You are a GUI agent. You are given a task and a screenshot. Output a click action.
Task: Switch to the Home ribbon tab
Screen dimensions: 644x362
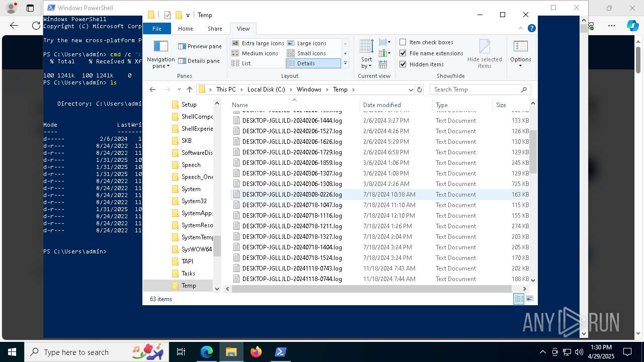click(185, 29)
